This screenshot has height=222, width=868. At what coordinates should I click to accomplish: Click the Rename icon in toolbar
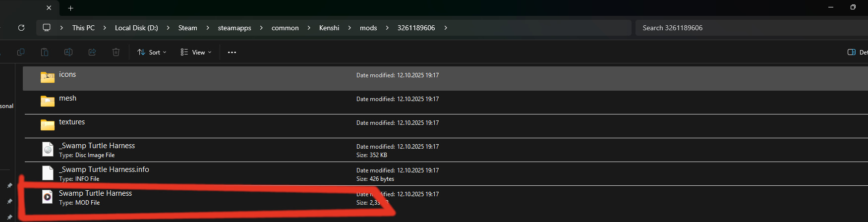pos(68,52)
